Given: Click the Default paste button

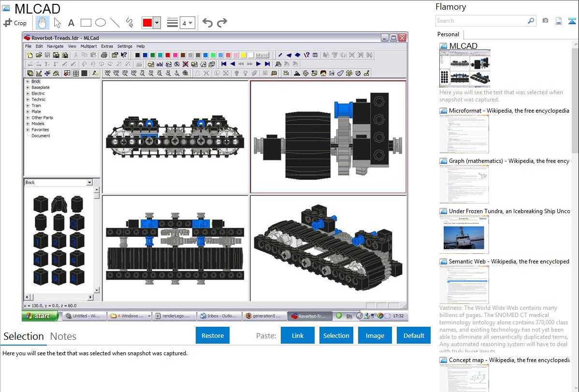Looking at the screenshot, I should 414,335.
